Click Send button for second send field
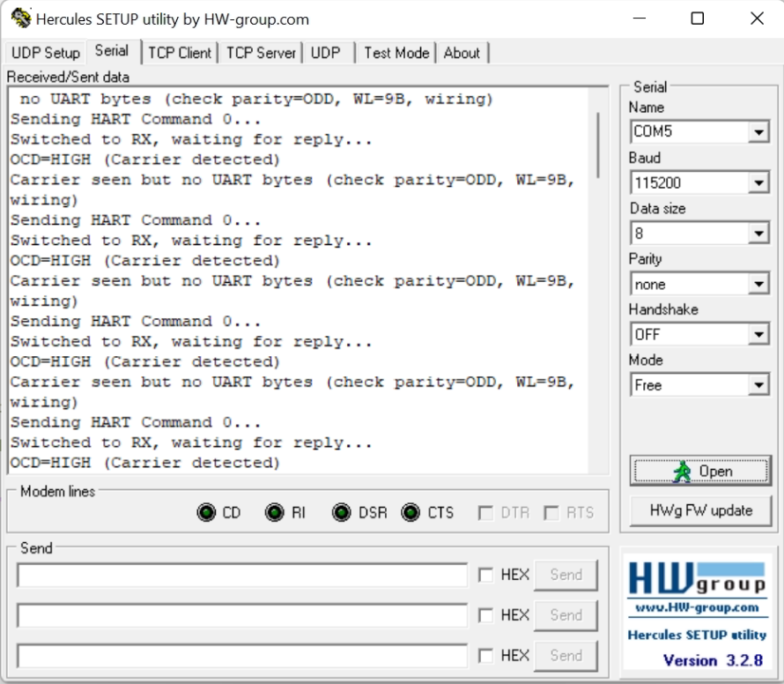The width and height of the screenshot is (784, 684). [566, 615]
